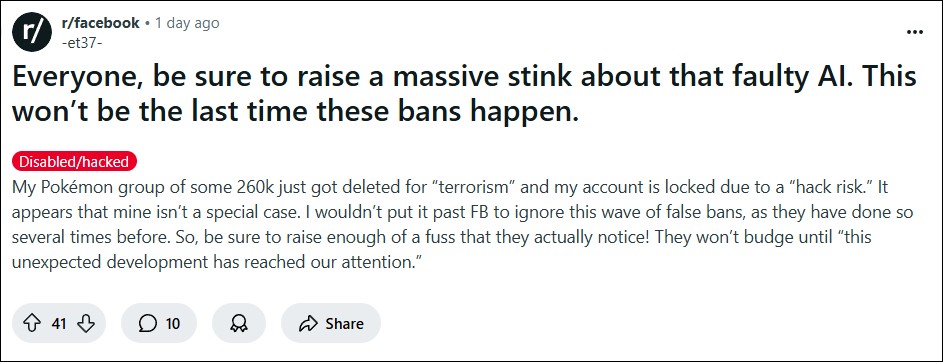Viewport: 943px width, 362px height.
Task: Click the body line 'unexpected development has reached'
Action: point(215,263)
